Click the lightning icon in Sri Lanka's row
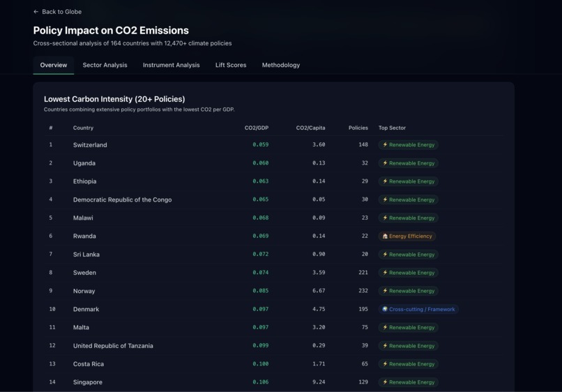The width and height of the screenshot is (562, 392). pos(385,255)
